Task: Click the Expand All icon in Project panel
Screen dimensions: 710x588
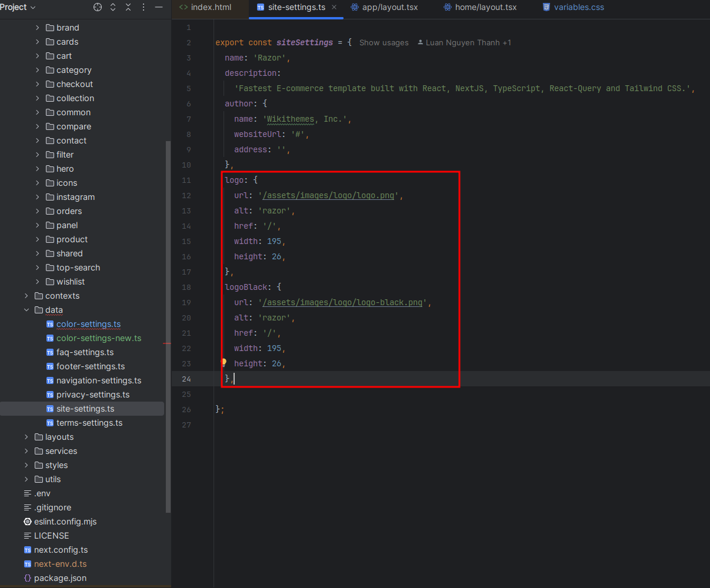Action: (113, 7)
